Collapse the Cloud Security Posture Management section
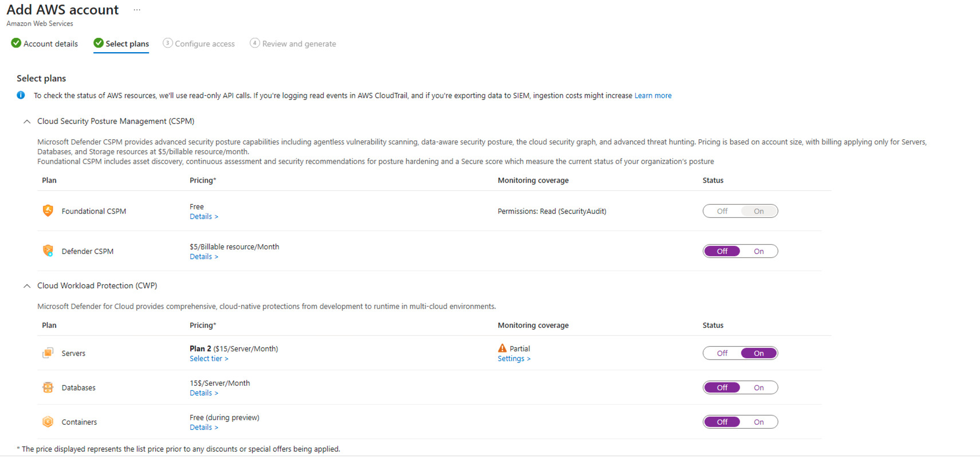This screenshot has width=980, height=458. pyautogui.click(x=27, y=122)
